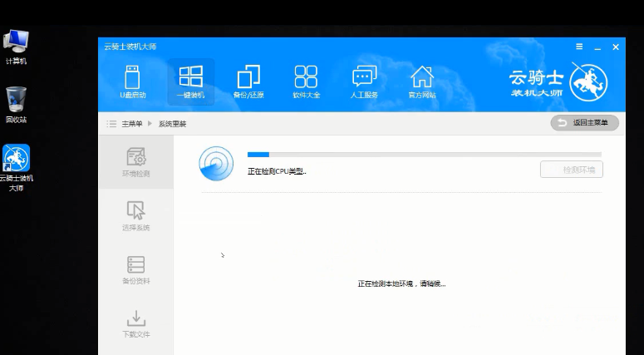The image size is (644, 355).
Task: Select the 备份资料 step in sidebar
Action: pos(136,270)
